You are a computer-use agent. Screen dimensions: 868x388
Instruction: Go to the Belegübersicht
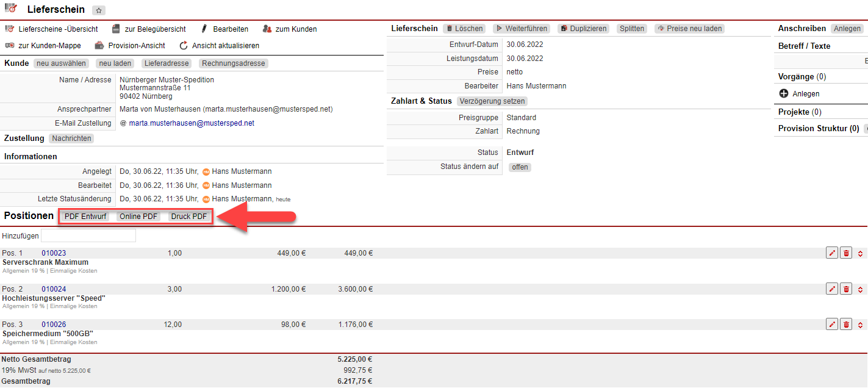149,29
